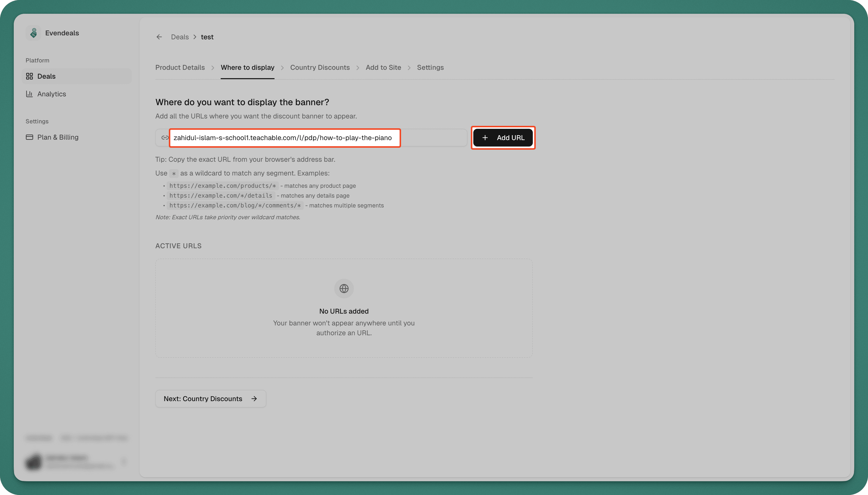Click the Add URL button

(503, 138)
